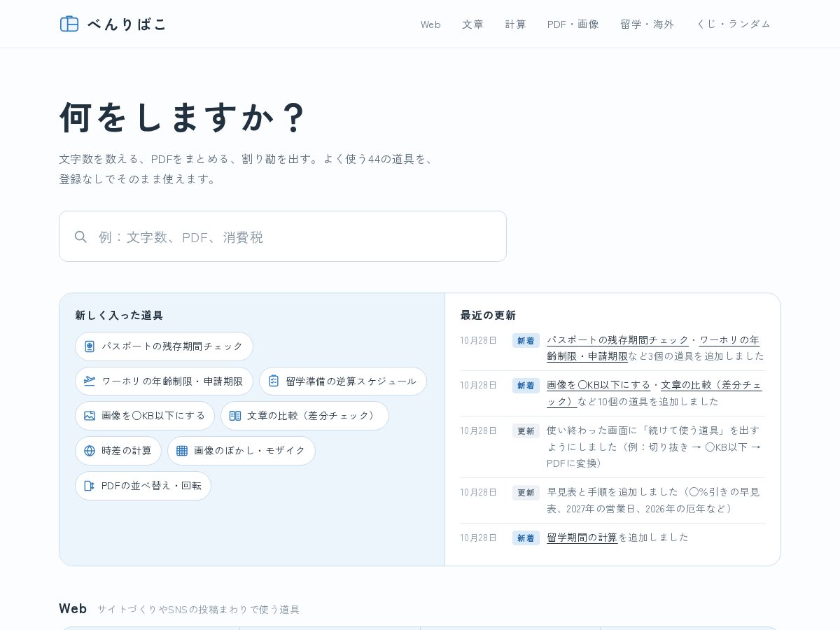840x630 pixels.
Task: Click the passport icon in パスポートの残存期間チェック chip
Action: pos(90,346)
